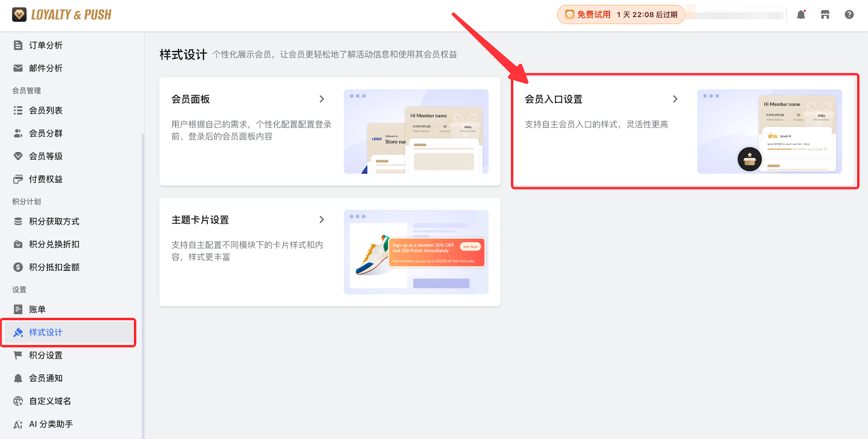Expand 会员入口设置 using its chevron arrow
868x439 pixels.
(675, 99)
